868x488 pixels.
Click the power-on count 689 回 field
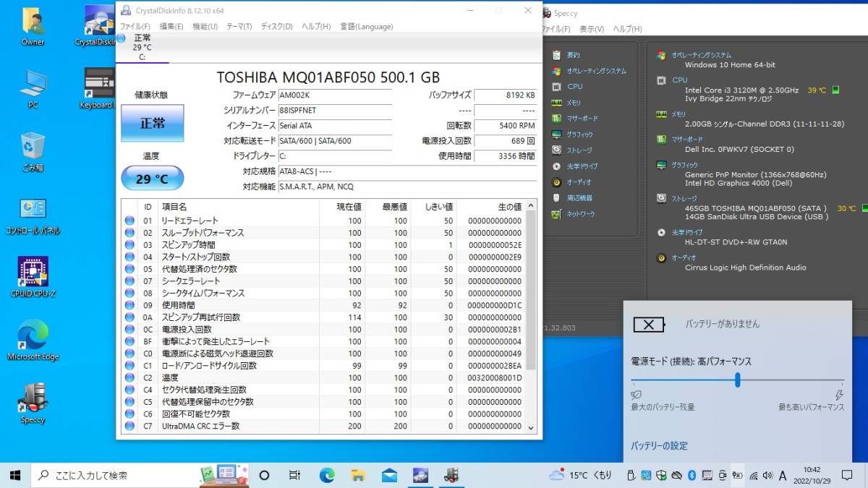505,141
